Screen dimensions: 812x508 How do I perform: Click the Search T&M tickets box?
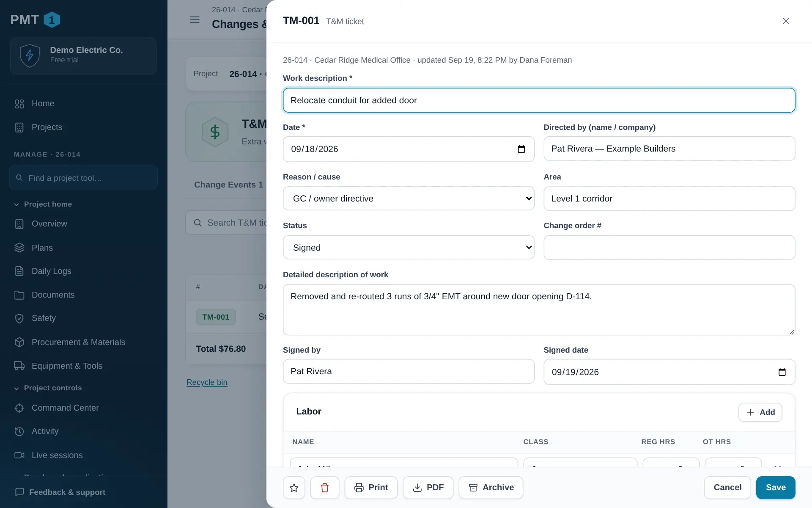226,223
